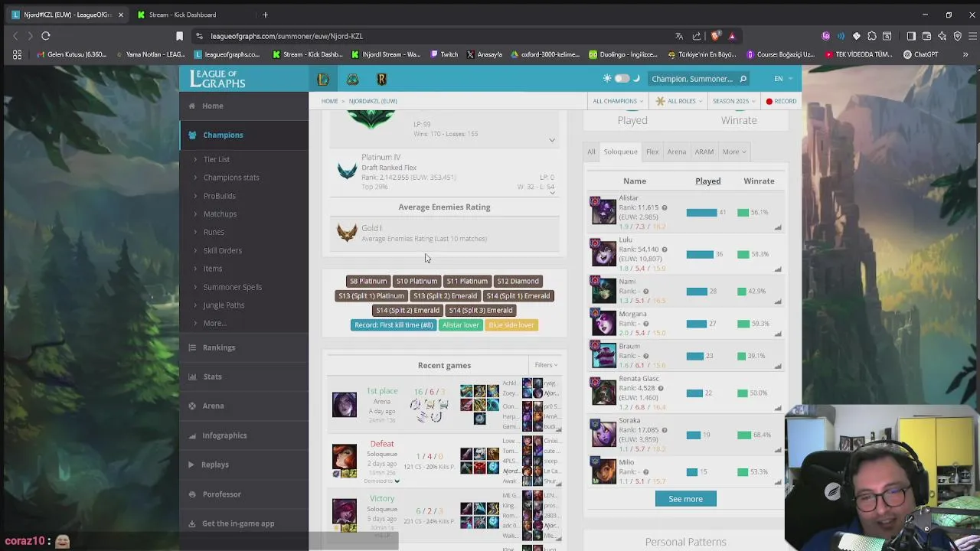Click the See more button
The width and height of the screenshot is (980, 551).
(685, 499)
